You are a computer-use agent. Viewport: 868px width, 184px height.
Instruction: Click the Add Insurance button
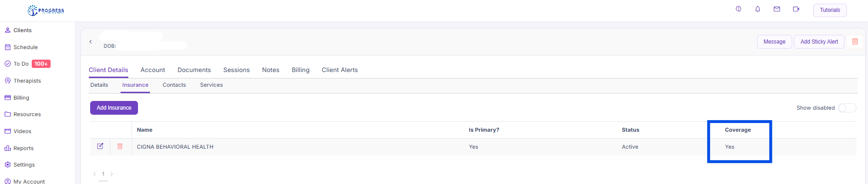pos(114,108)
